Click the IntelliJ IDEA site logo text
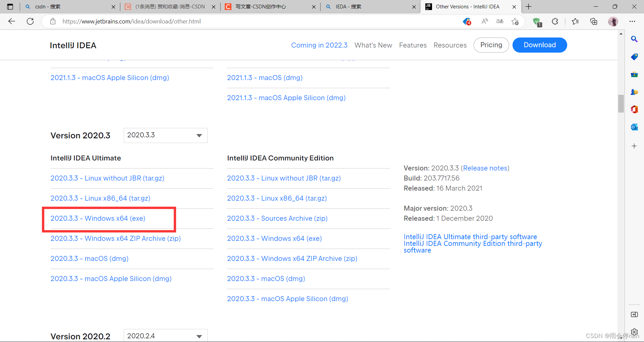 73,45
